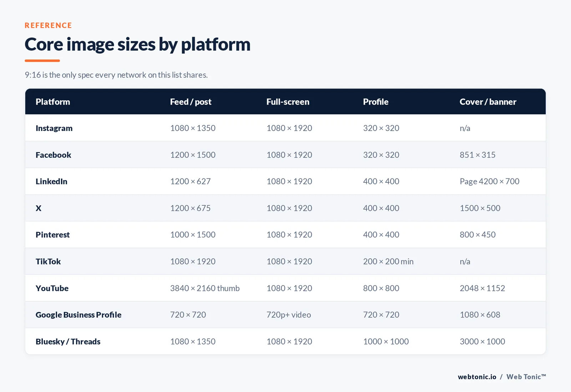
Task: Click the Full-screen column header
Action: [x=288, y=102]
